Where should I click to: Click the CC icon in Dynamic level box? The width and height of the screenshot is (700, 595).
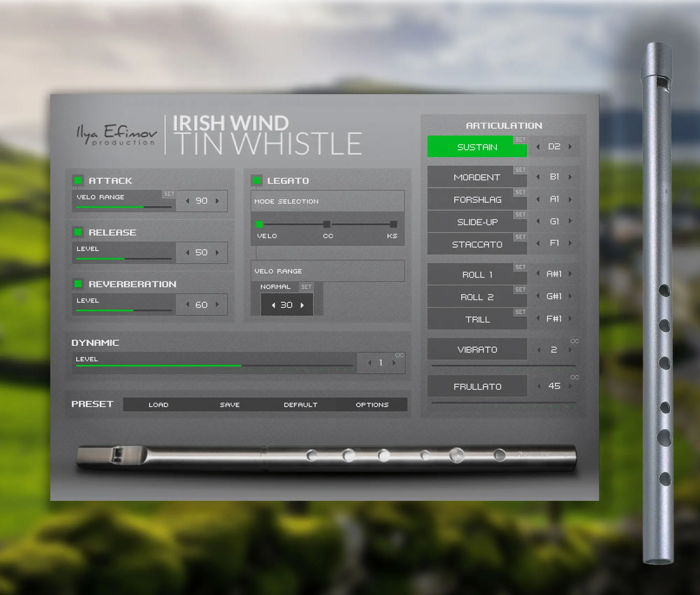[399, 355]
